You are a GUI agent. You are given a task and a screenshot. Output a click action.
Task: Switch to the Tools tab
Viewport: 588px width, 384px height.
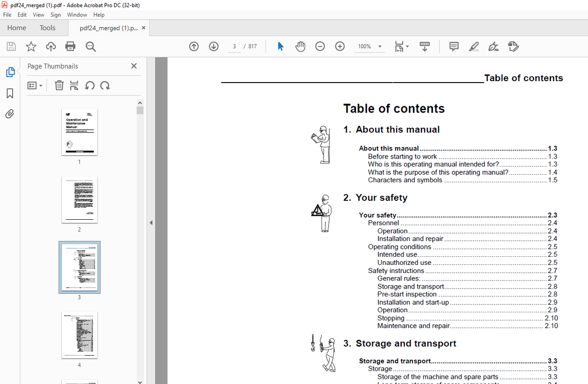pyautogui.click(x=47, y=28)
